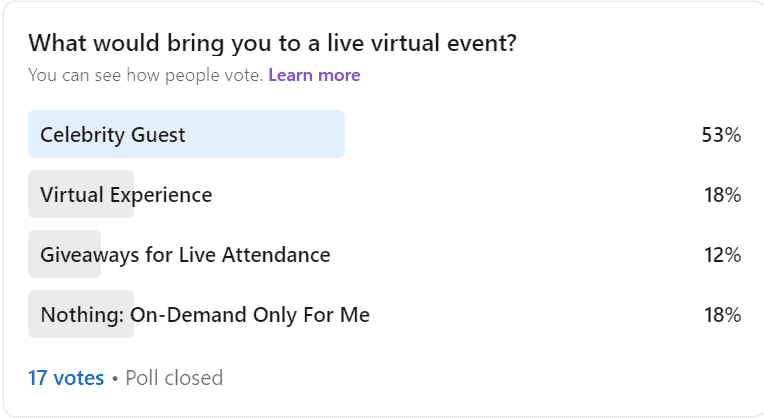Select Giveaways for Live Attendance option
Image resolution: width=764 pixels, height=418 pixels.
click(385, 254)
